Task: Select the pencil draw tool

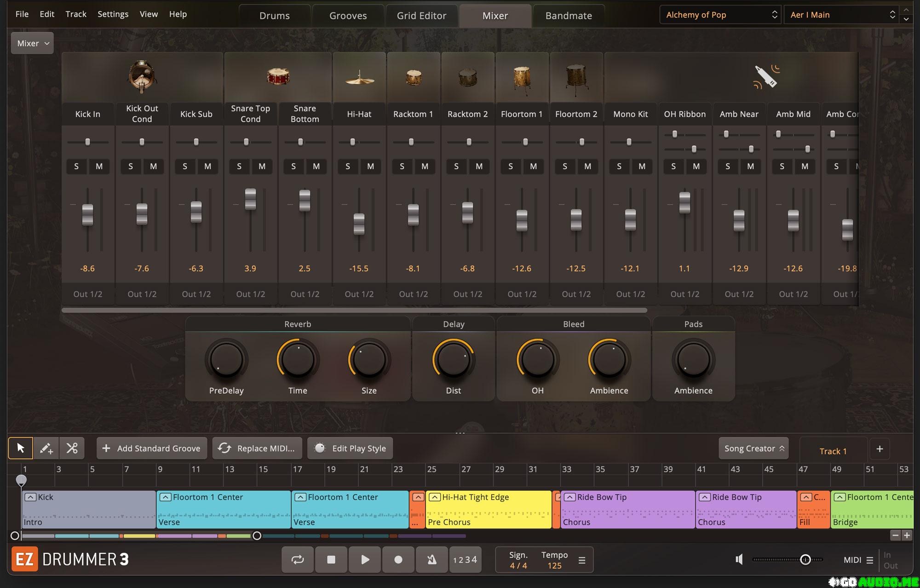Action: click(x=46, y=448)
